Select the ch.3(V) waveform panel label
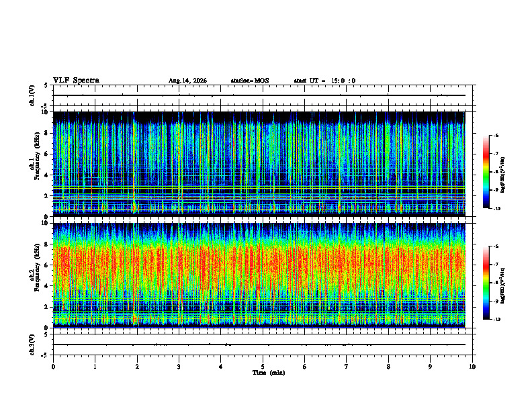Screen dimensions: 532x411 coord(32,345)
